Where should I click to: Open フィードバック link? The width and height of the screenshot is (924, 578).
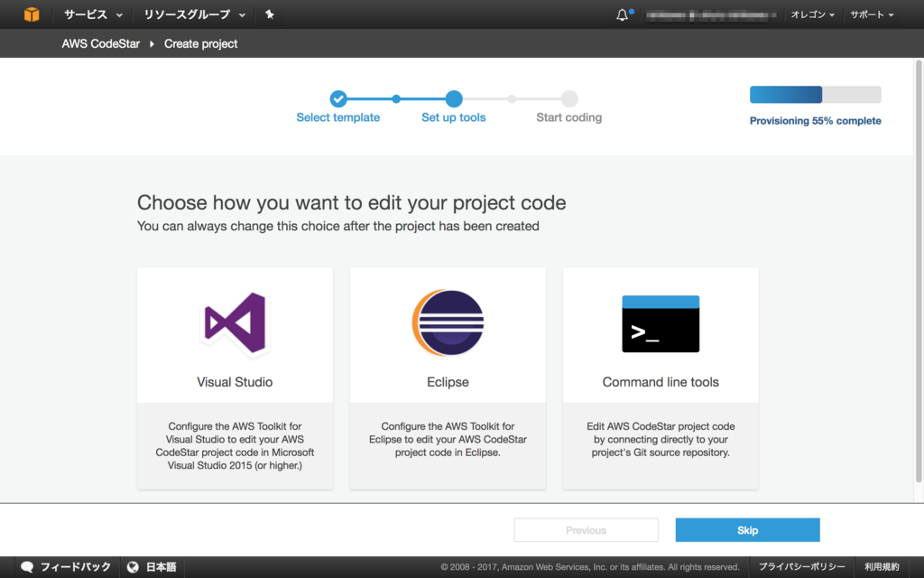click(76, 567)
